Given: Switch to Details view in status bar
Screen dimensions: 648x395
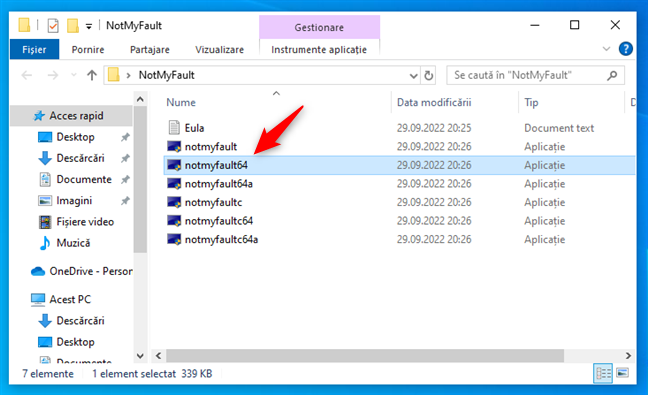Looking at the screenshot, I should (603, 374).
